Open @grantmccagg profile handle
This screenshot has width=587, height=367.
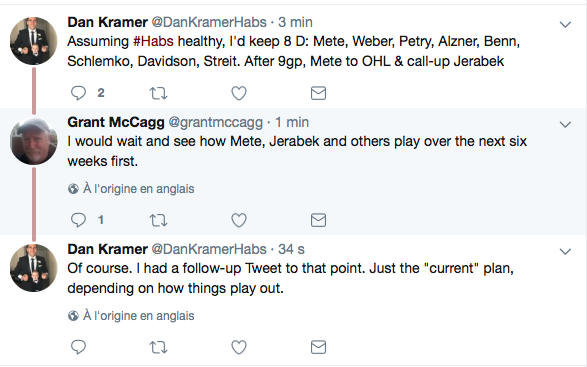[x=216, y=122]
